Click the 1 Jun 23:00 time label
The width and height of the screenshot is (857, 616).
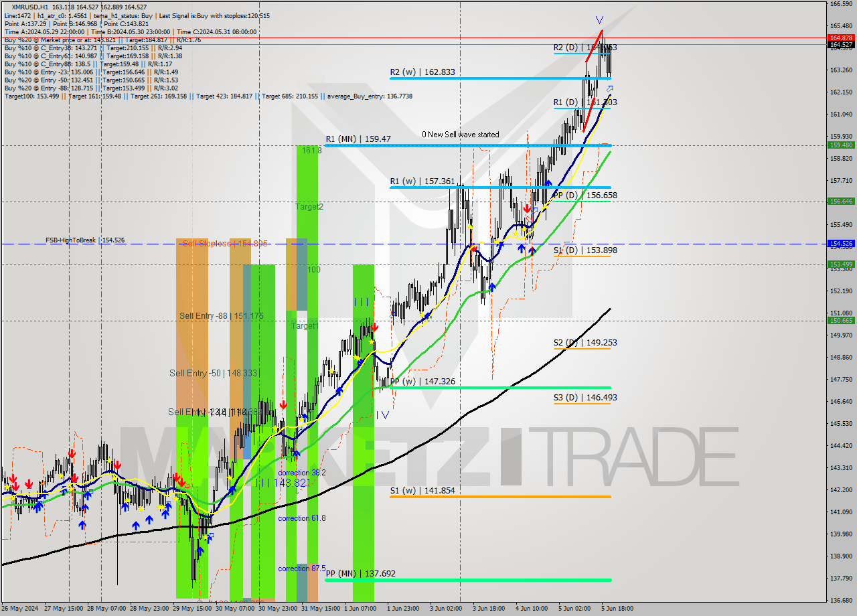pyautogui.click(x=403, y=609)
